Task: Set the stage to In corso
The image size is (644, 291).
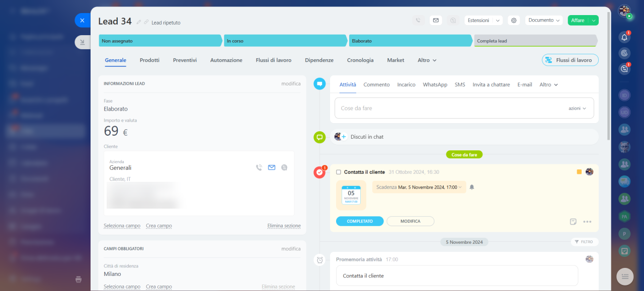Action: click(x=286, y=41)
